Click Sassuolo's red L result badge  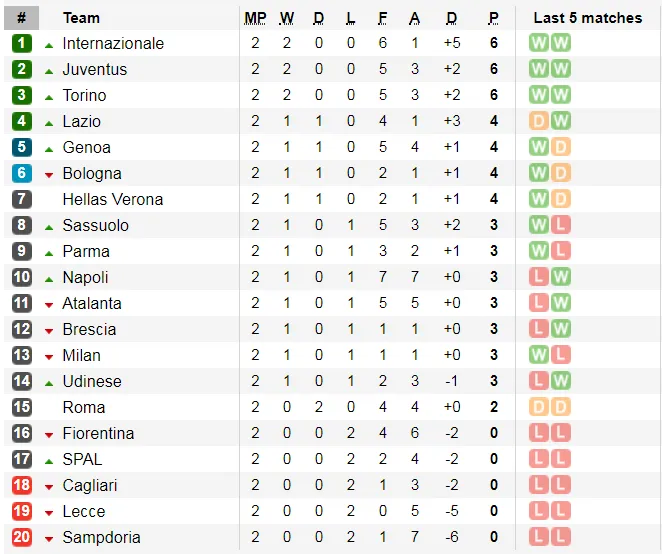561,225
